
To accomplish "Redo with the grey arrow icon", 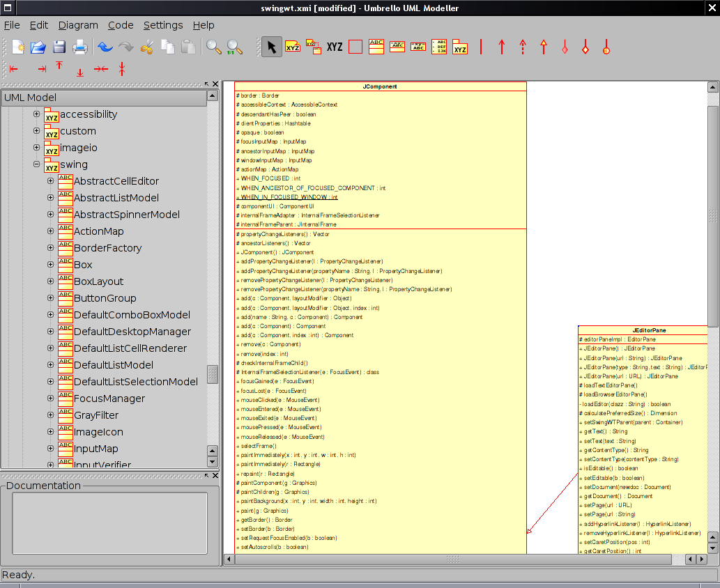I will (126, 47).
